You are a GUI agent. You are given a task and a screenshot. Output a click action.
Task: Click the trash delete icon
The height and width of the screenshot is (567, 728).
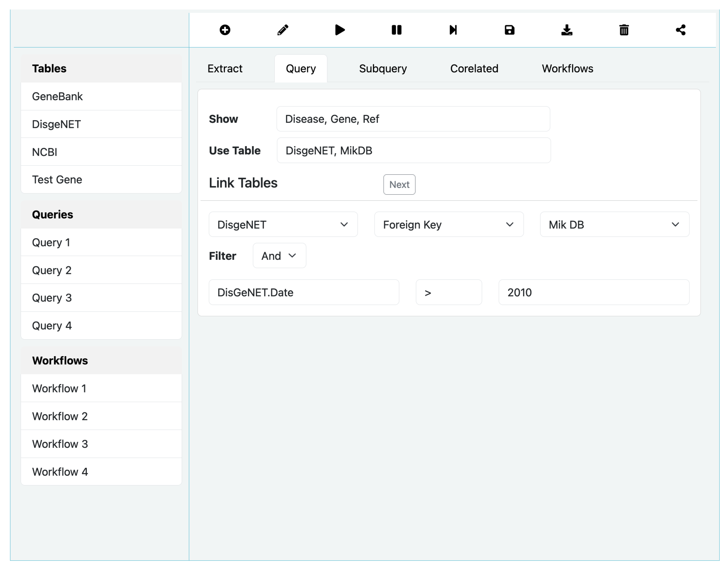(624, 30)
